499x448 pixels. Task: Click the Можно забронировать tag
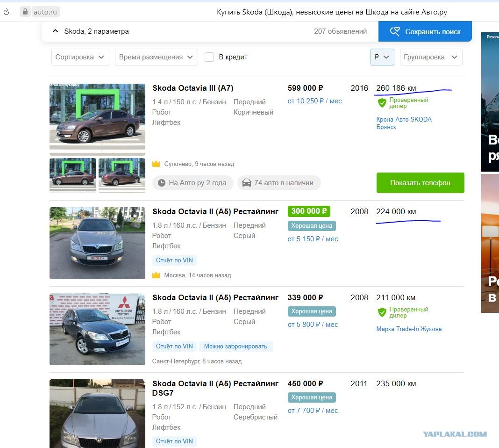[235, 346]
